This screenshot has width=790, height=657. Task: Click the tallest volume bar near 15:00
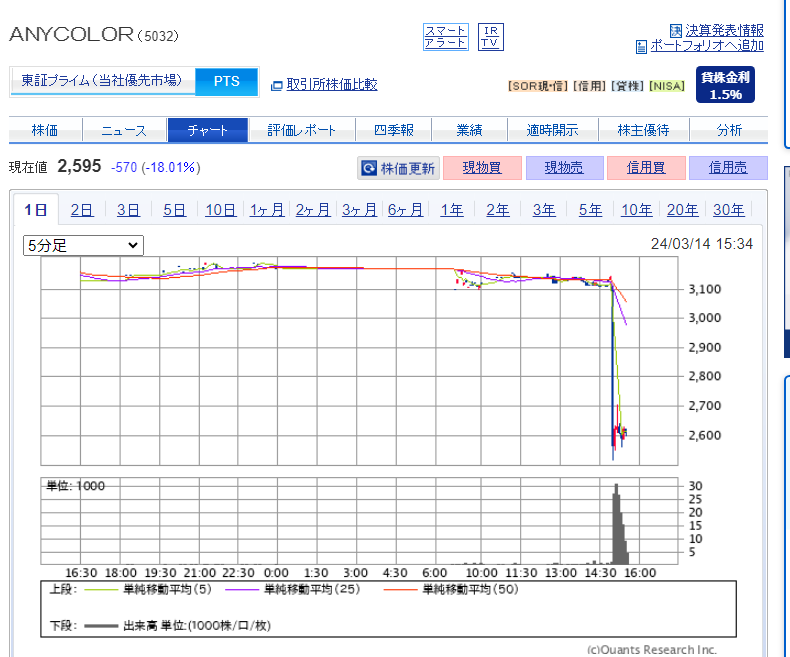[616, 524]
